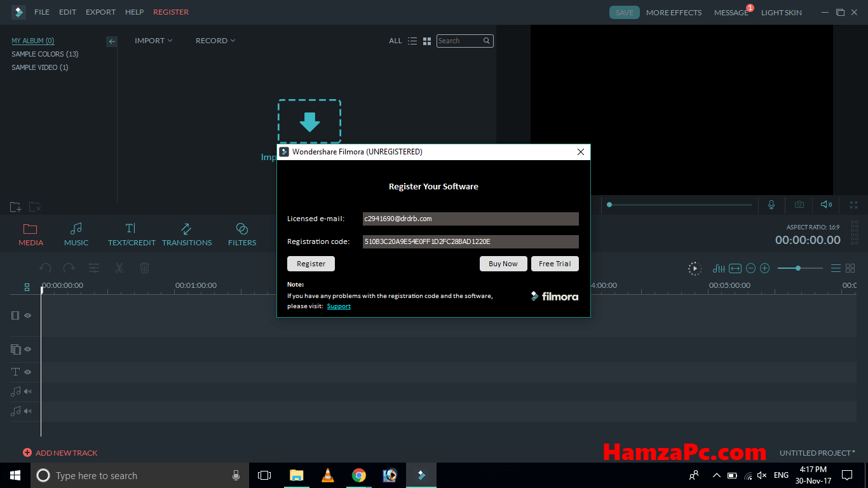Switch media library to grid view
The width and height of the screenshot is (868, 488).
427,41
